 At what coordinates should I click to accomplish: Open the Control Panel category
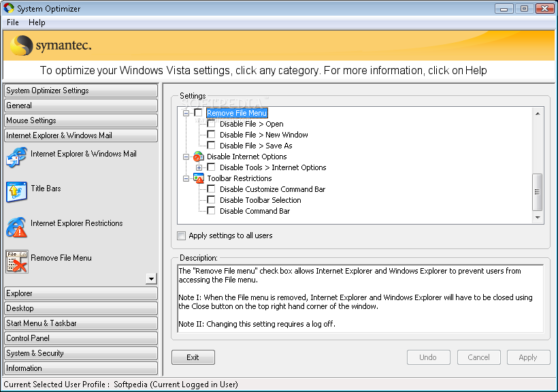click(81, 338)
